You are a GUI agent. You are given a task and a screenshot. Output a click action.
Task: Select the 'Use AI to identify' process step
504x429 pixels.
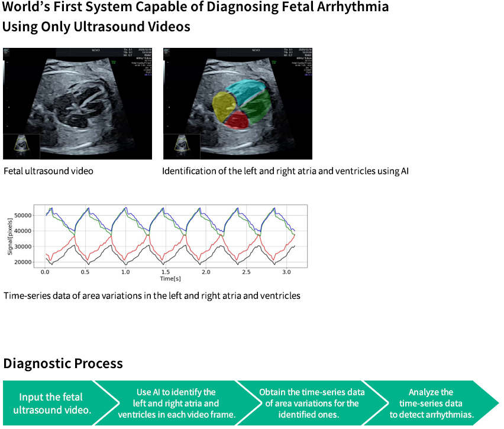pyautogui.click(x=177, y=402)
